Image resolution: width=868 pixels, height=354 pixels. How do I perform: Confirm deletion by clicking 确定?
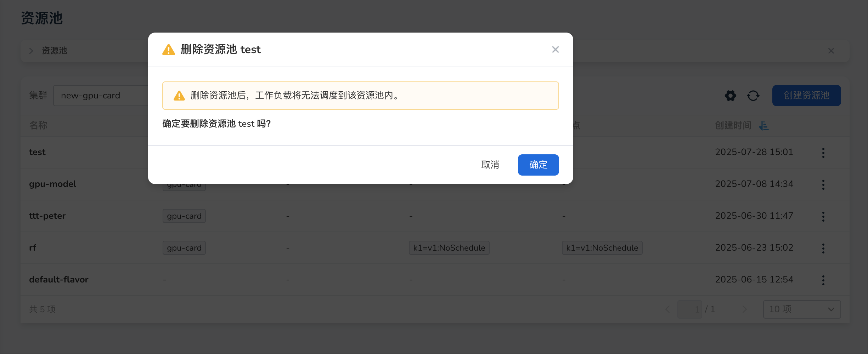point(538,165)
